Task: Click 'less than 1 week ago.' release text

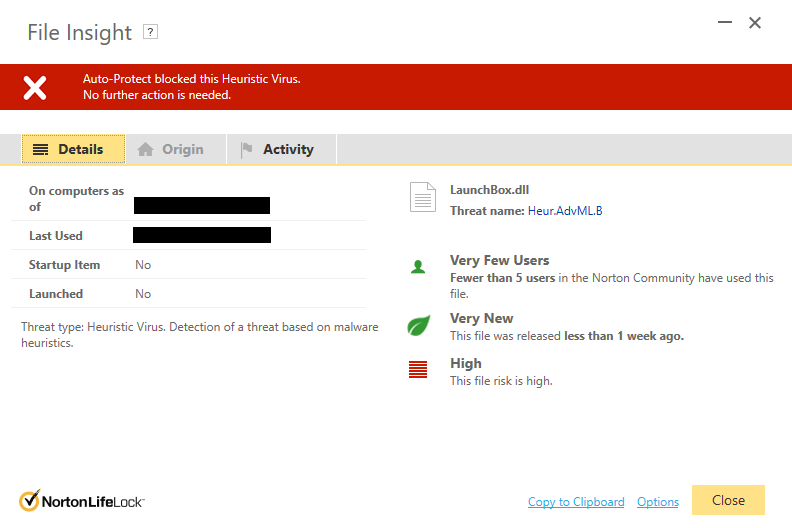Action: tap(624, 336)
